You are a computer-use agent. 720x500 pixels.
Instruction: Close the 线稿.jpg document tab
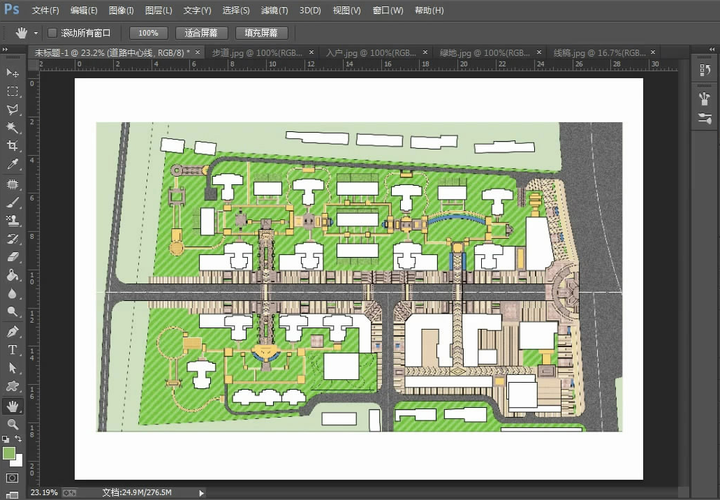(x=652, y=52)
